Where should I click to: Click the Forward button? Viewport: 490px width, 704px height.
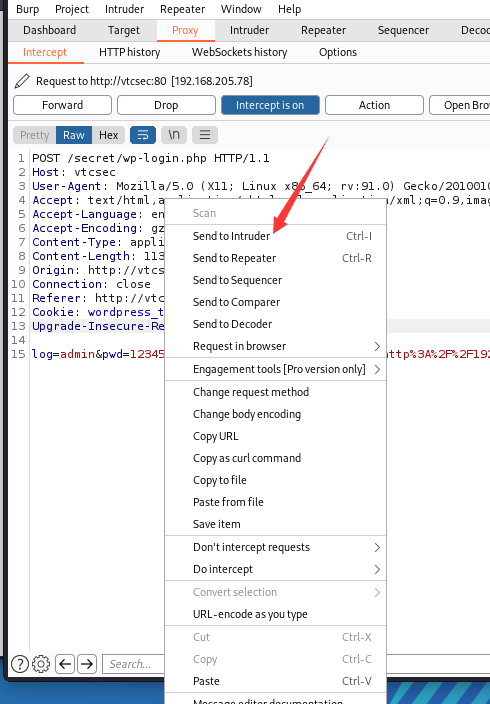pos(62,105)
